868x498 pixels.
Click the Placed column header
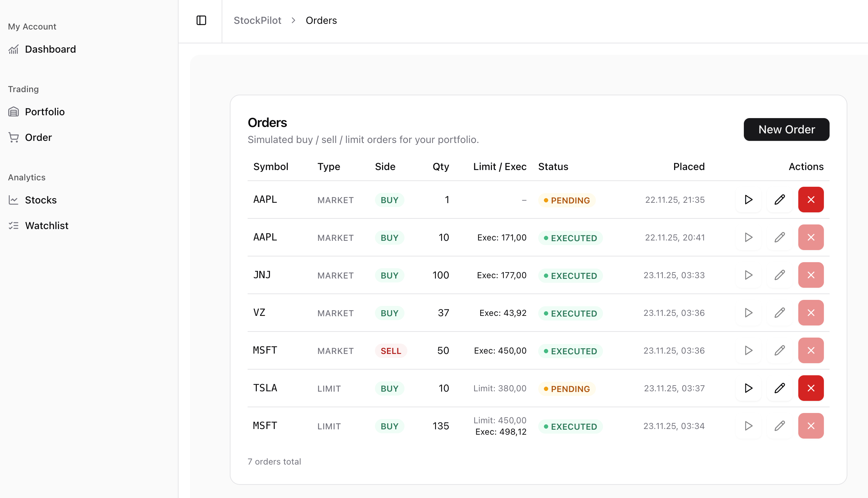click(689, 166)
